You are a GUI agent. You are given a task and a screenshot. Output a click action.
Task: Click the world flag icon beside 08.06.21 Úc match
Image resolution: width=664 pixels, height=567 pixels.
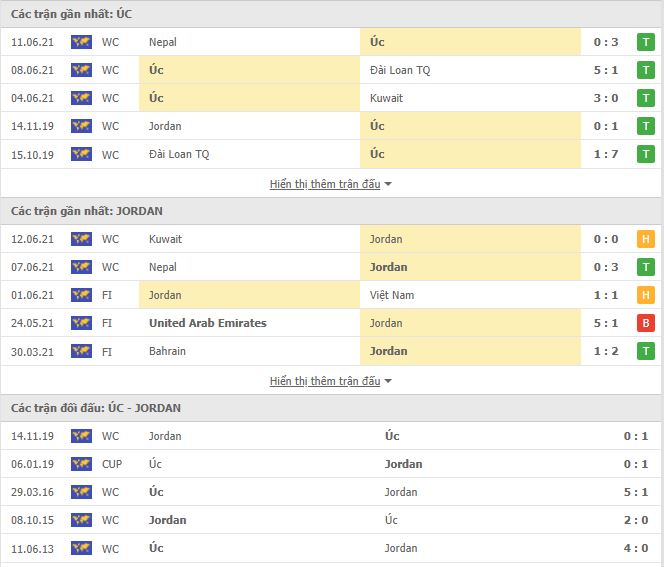point(81,70)
